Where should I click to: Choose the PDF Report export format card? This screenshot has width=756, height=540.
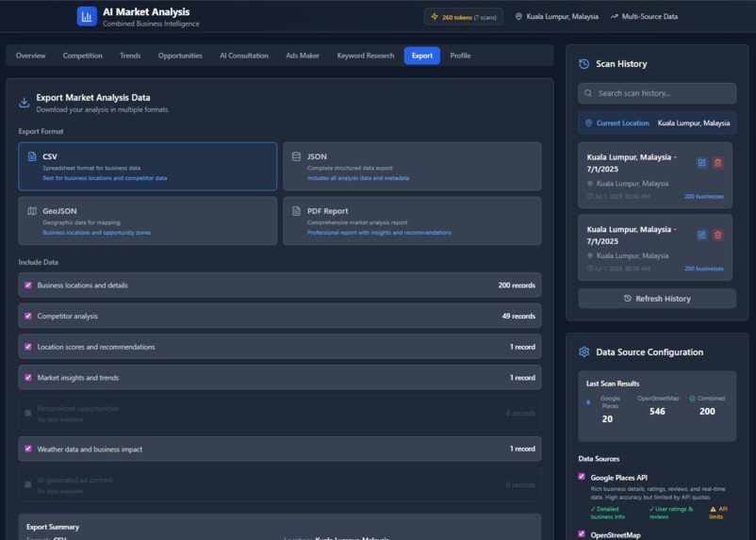click(x=412, y=221)
